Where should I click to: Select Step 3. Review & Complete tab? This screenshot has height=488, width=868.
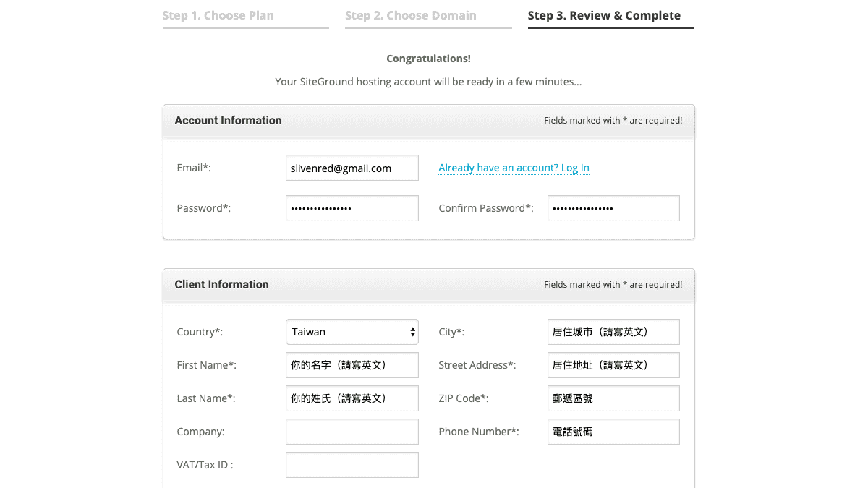point(604,15)
